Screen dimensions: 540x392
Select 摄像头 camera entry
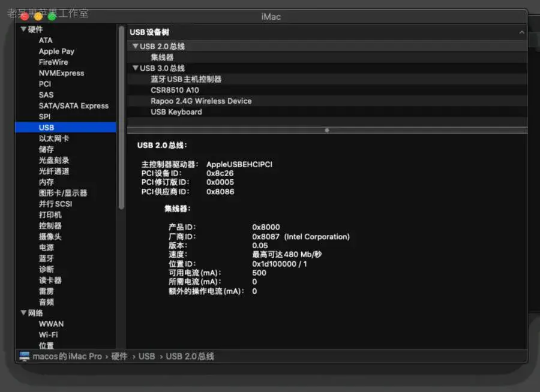tap(50, 236)
